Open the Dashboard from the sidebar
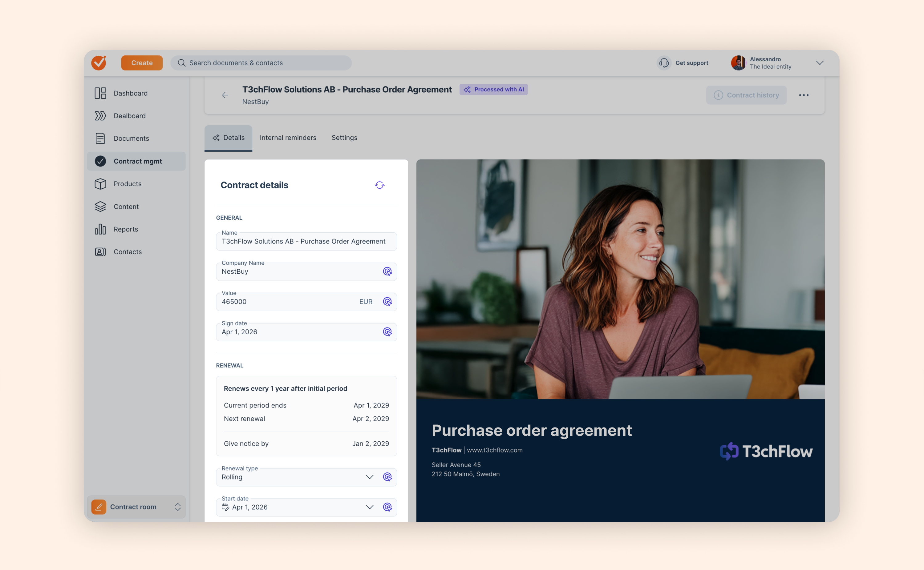 click(x=130, y=93)
